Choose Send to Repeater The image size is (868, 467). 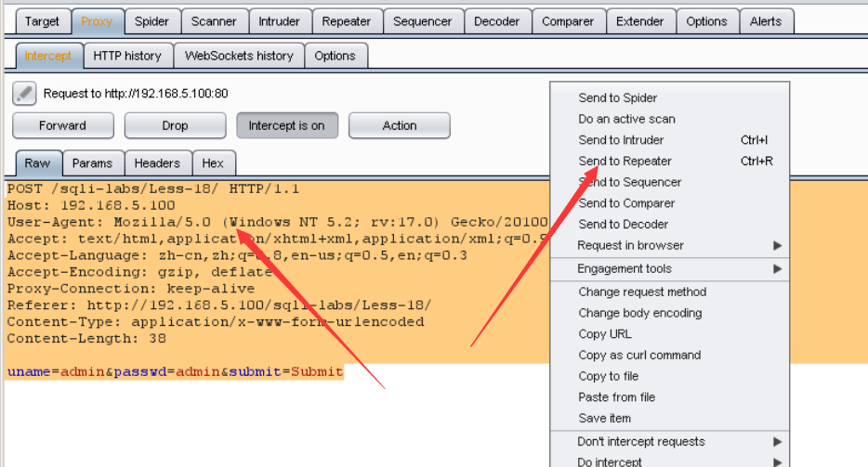click(669, 161)
